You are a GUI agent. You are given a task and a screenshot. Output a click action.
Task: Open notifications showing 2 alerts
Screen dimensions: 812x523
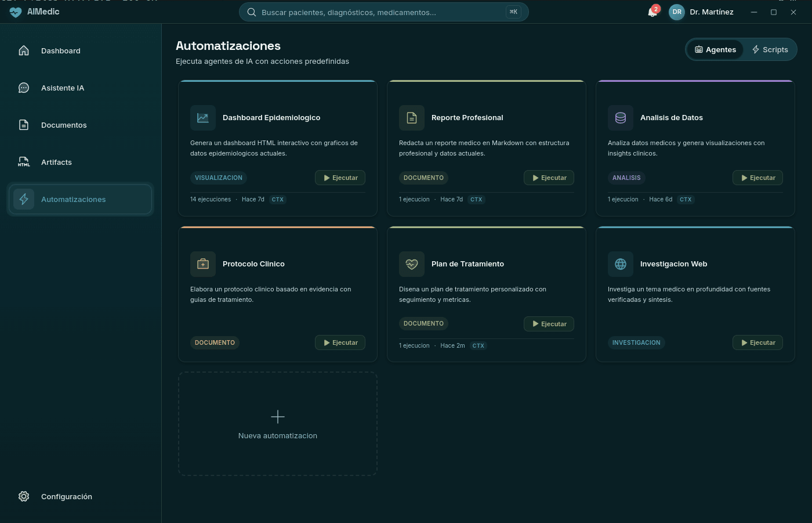(x=651, y=12)
